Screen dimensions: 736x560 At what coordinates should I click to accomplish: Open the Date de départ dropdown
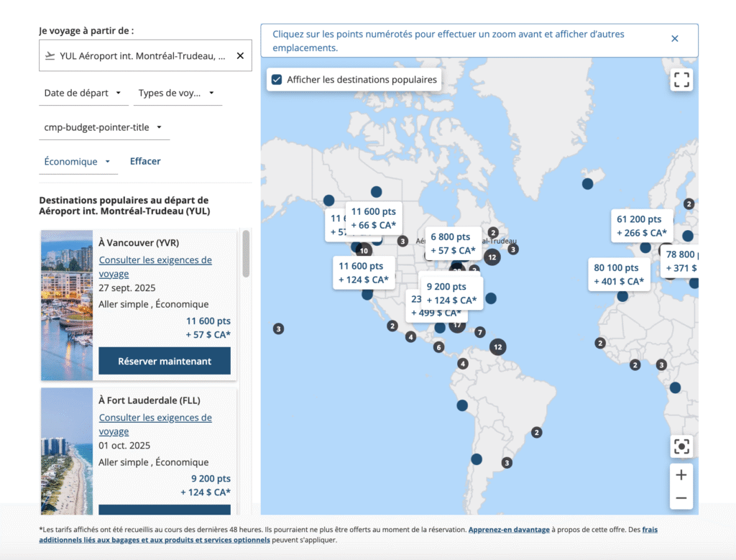click(x=82, y=93)
